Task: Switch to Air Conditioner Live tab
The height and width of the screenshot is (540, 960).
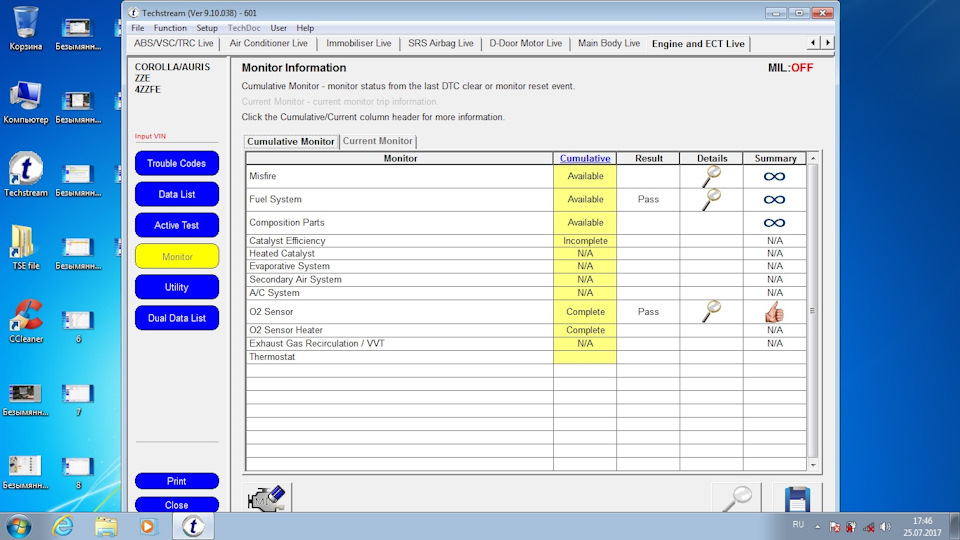Action: (x=268, y=43)
